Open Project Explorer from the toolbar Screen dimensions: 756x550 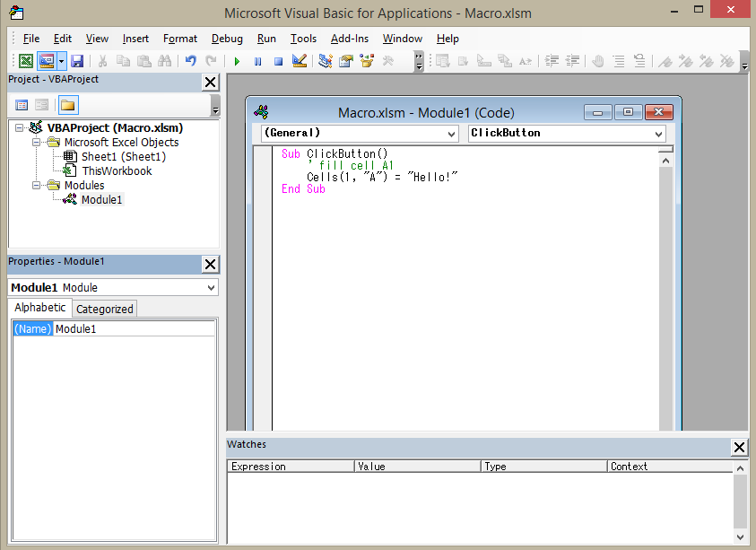[326, 61]
